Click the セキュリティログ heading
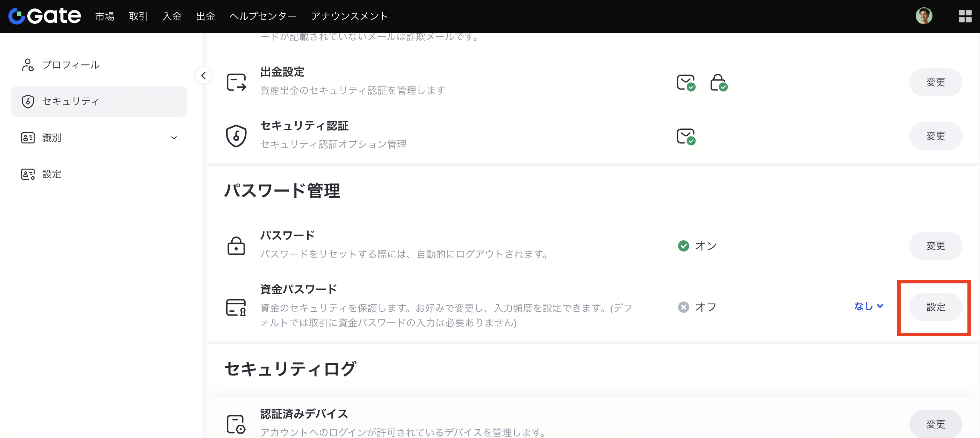980x438 pixels. (290, 369)
